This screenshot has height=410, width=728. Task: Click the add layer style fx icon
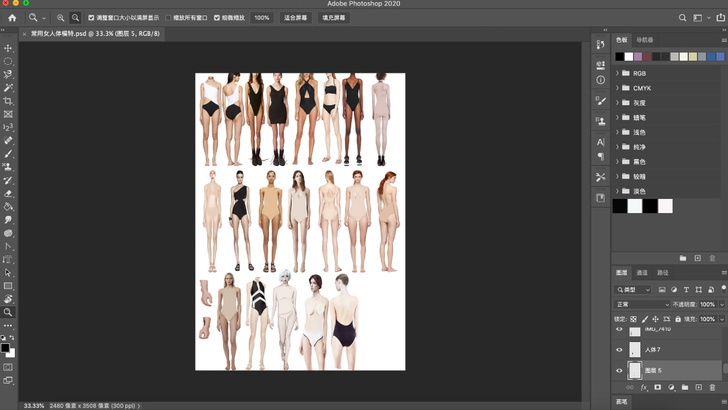tap(643, 388)
